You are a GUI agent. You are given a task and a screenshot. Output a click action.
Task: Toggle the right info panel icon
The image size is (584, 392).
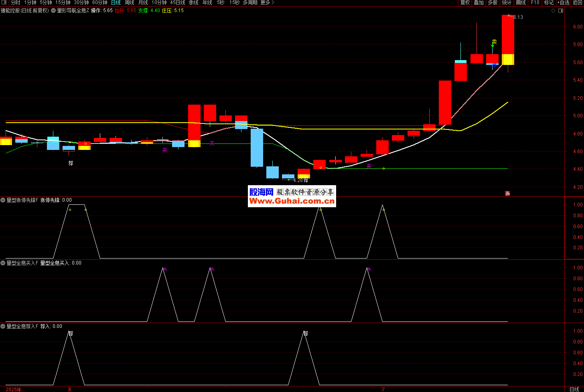point(561,11)
